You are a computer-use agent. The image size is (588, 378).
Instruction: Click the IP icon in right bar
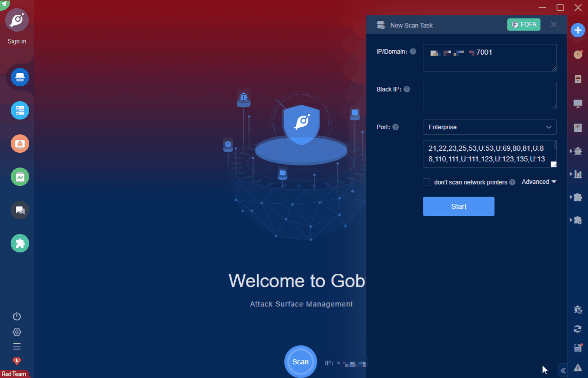[578, 127]
